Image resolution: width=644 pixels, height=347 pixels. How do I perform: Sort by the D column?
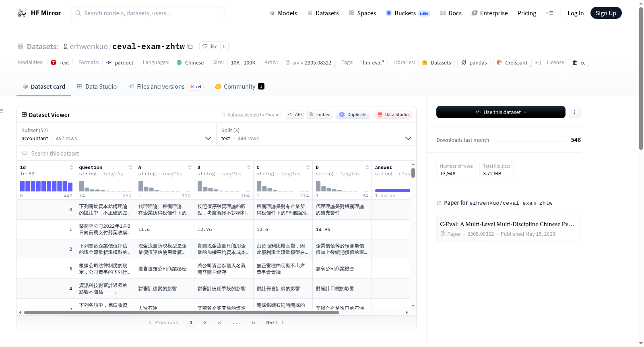point(367,167)
